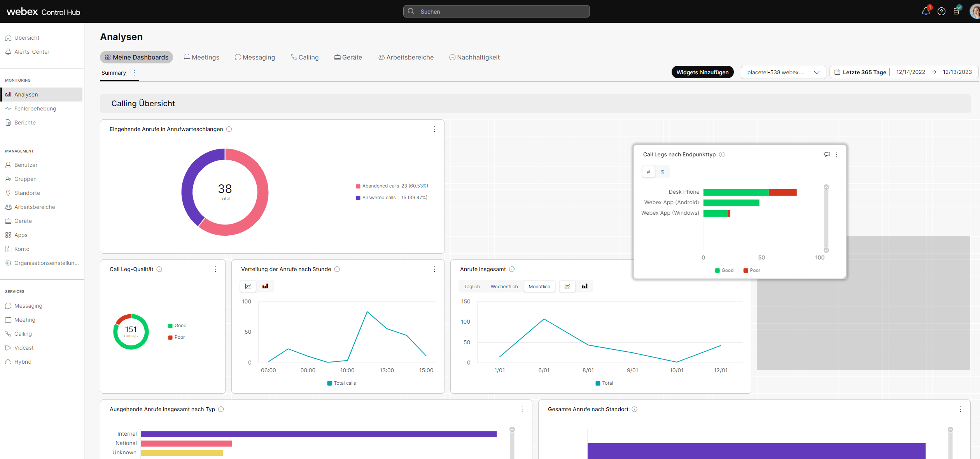Viewport: 980px width, 459px height.
Task: Switch Verteilung der Anrufe chart to bar view
Action: click(x=265, y=286)
